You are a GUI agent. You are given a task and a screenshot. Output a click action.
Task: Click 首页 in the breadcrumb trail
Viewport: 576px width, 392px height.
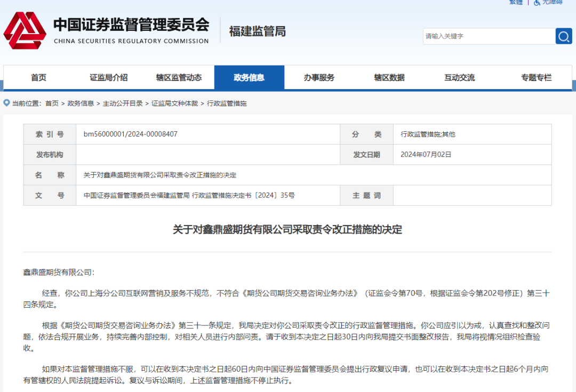pyautogui.click(x=52, y=103)
